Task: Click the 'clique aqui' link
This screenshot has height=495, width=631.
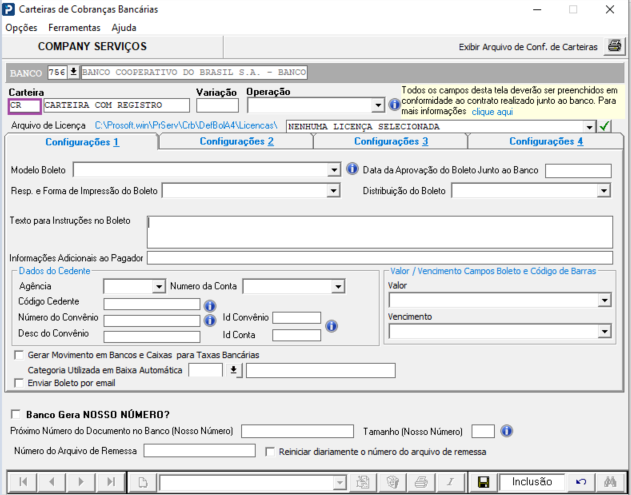Action: [x=492, y=111]
